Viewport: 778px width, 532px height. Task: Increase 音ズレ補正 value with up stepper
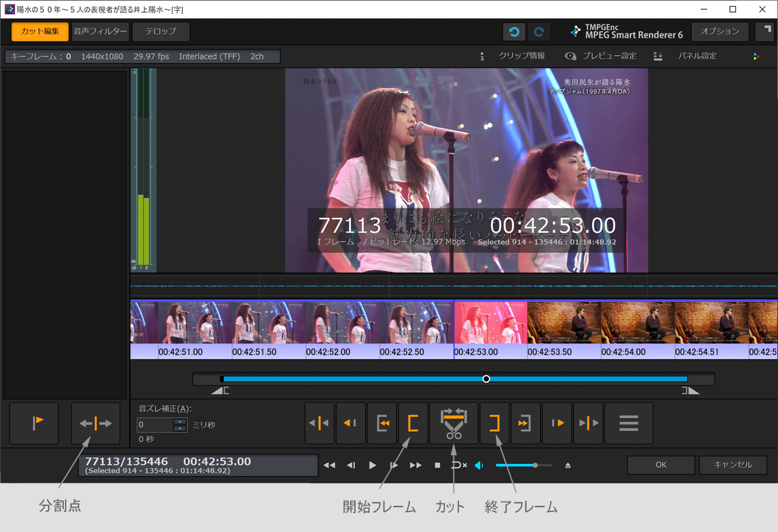[180, 421]
